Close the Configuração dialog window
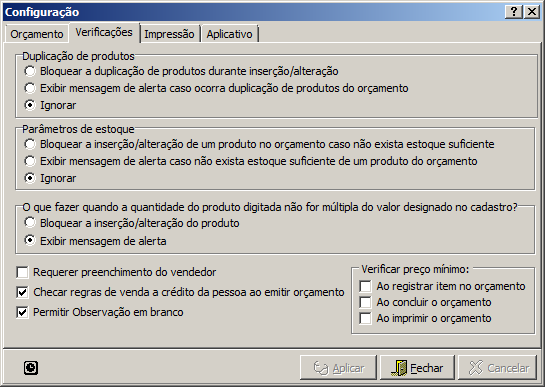 [x=532, y=12]
